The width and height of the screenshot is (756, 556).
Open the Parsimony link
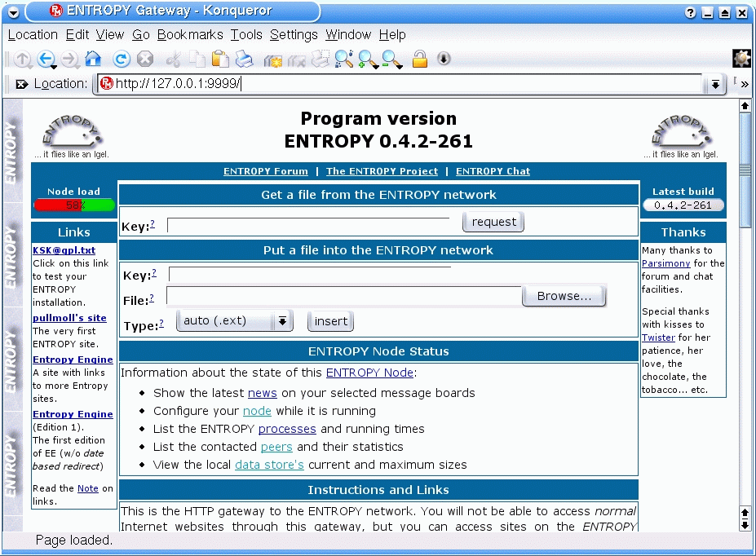[x=665, y=263]
